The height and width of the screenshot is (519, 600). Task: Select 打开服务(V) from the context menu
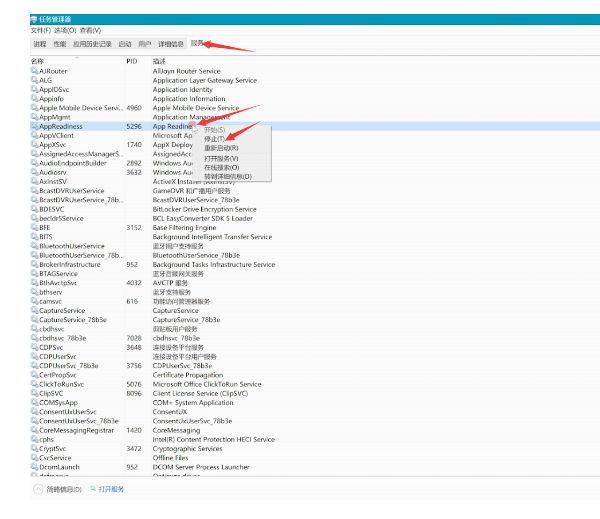[x=221, y=158]
